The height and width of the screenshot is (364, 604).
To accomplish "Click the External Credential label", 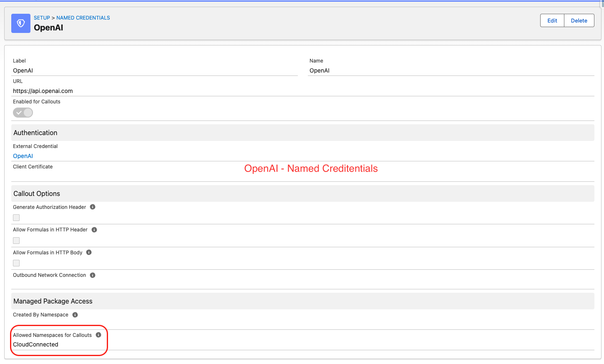I will click(35, 146).
